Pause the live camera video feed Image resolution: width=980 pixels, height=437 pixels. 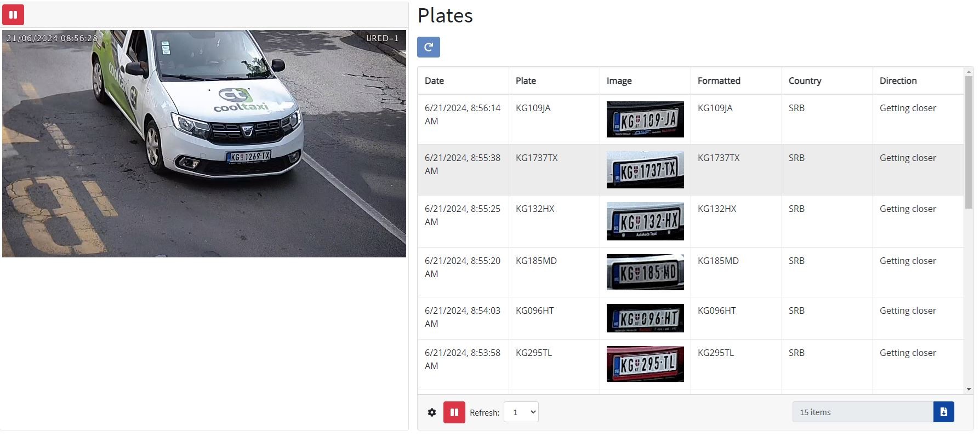click(13, 15)
